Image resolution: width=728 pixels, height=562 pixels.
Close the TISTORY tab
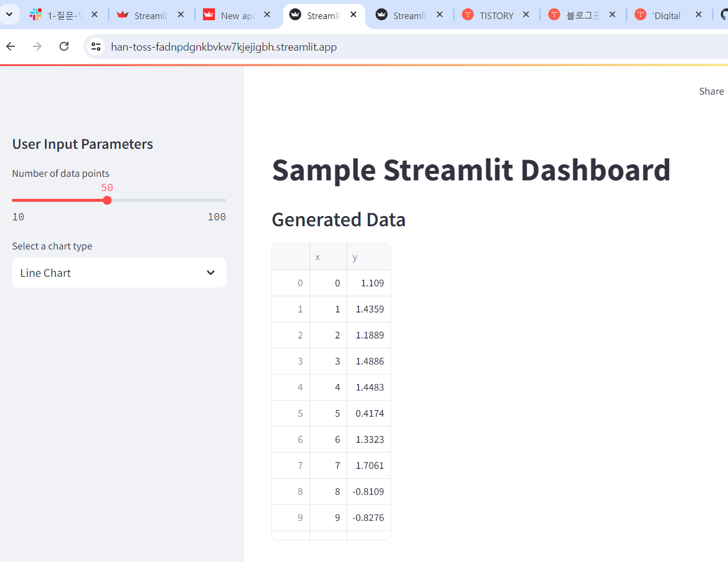tap(526, 14)
